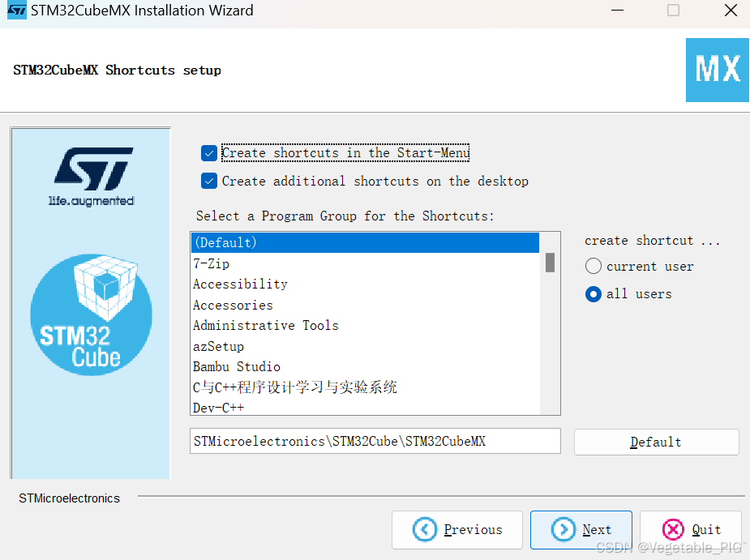Toggle Create shortcuts in the Start-Menu checkbox
This screenshot has width=750, height=560.
click(x=209, y=153)
